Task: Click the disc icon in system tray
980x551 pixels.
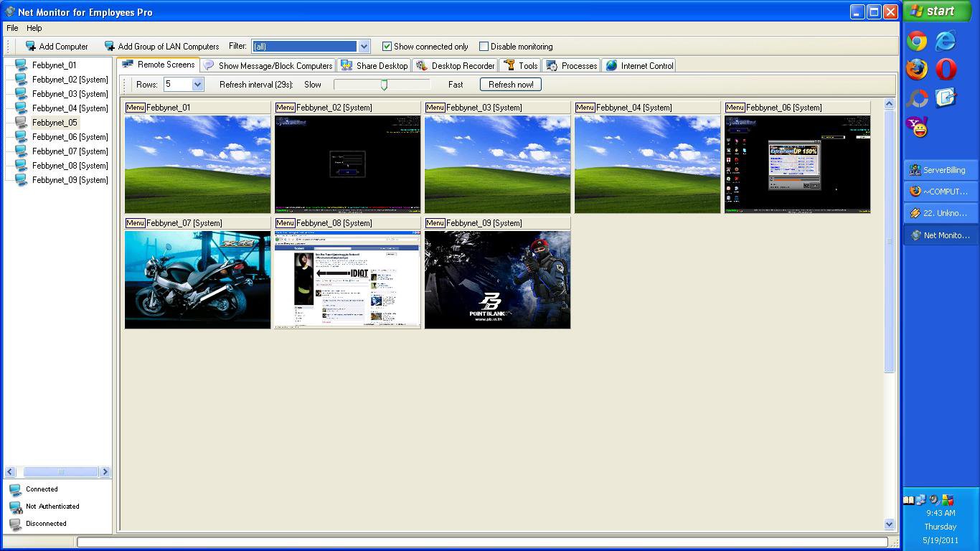Action: pyautogui.click(x=934, y=500)
